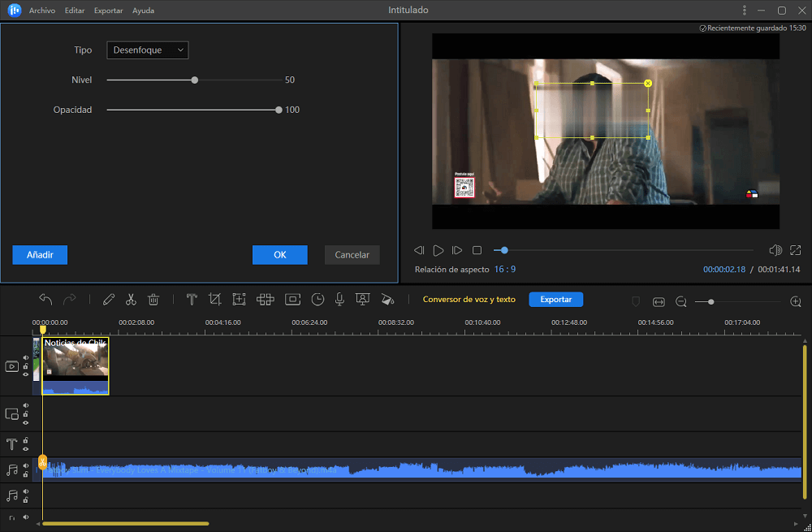Select the pencil Edit tool
Viewport: 812px width, 532px height.
(x=108, y=300)
